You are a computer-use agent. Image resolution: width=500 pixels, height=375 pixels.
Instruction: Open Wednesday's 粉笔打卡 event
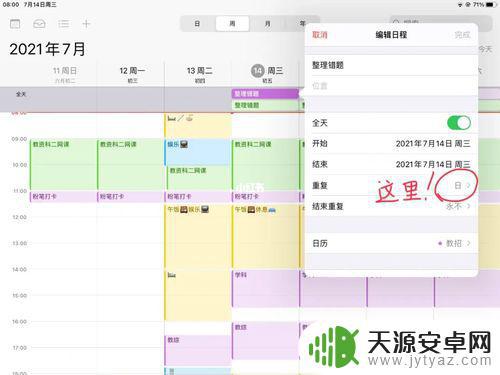click(x=265, y=197)
